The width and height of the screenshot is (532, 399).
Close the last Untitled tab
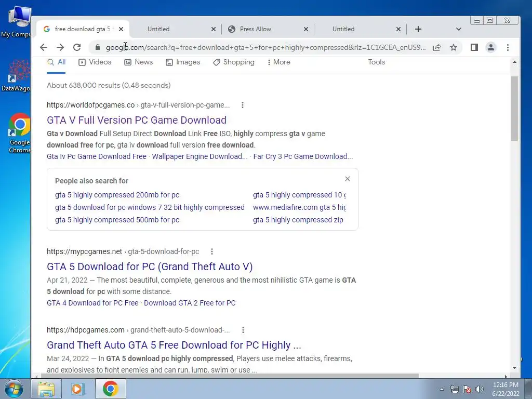(398, 29)
